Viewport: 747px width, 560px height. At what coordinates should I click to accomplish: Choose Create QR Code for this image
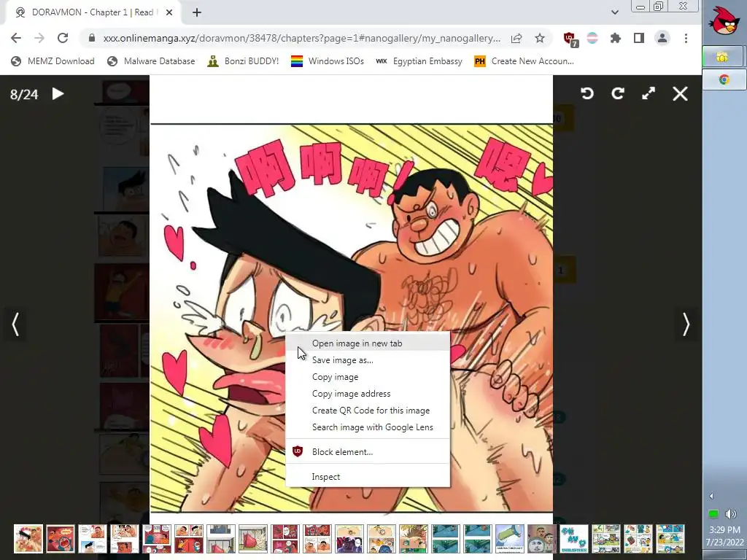368,410
